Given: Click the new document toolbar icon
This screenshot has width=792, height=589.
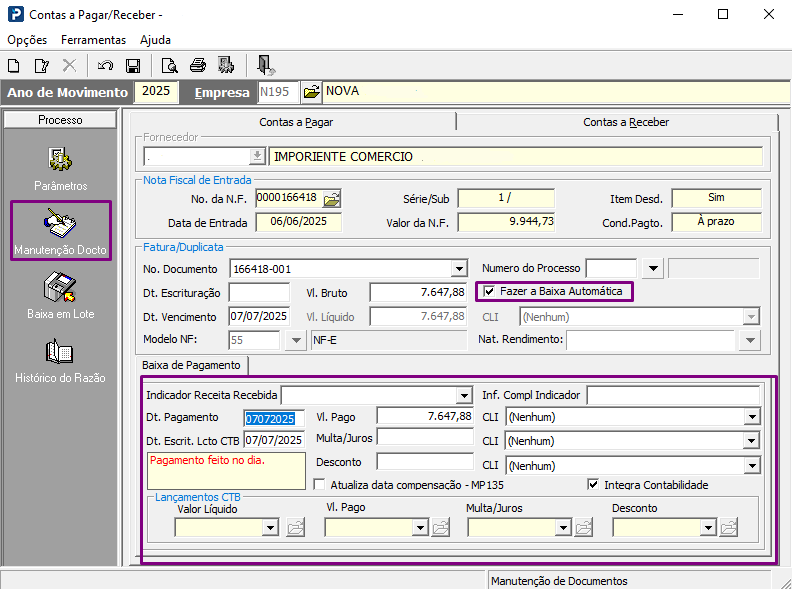Looking at the screenshot, I should pyautogui.click(x=14, y=66).
